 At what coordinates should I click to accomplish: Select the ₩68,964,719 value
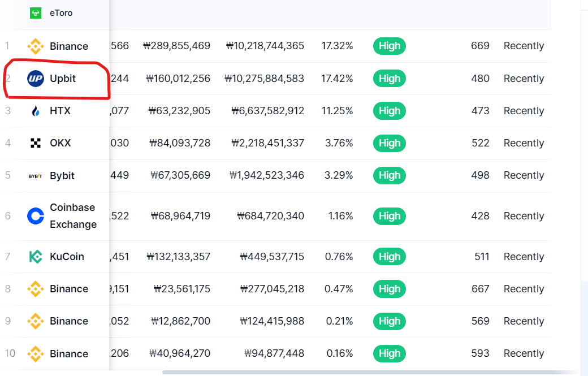click(x=180, y=217)
